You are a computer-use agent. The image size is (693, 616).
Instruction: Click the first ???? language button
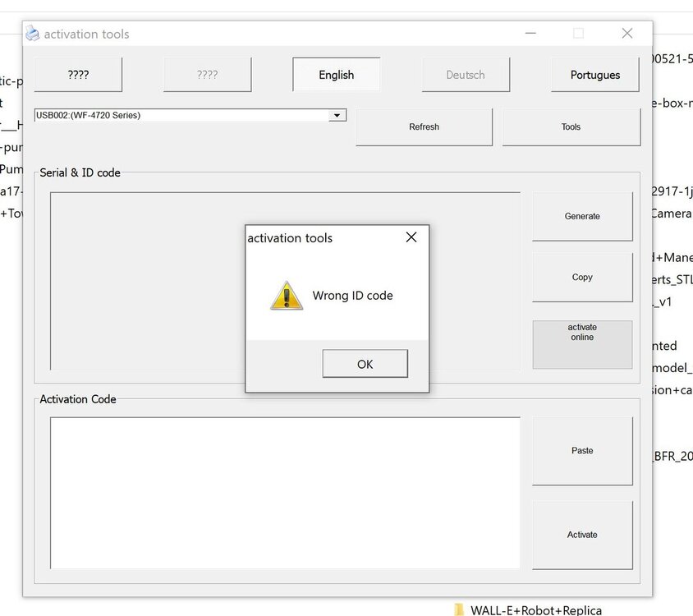pyautogui.click(x=78, y=75)
